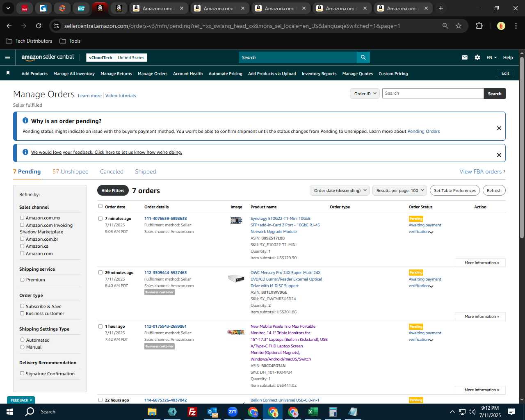Open the messages envelope icon

click(465, 57)
